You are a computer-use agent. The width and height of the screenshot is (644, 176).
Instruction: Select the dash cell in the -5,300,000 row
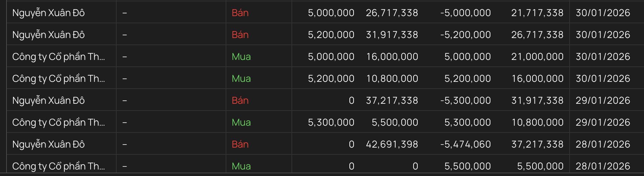[x=125, y=100]
